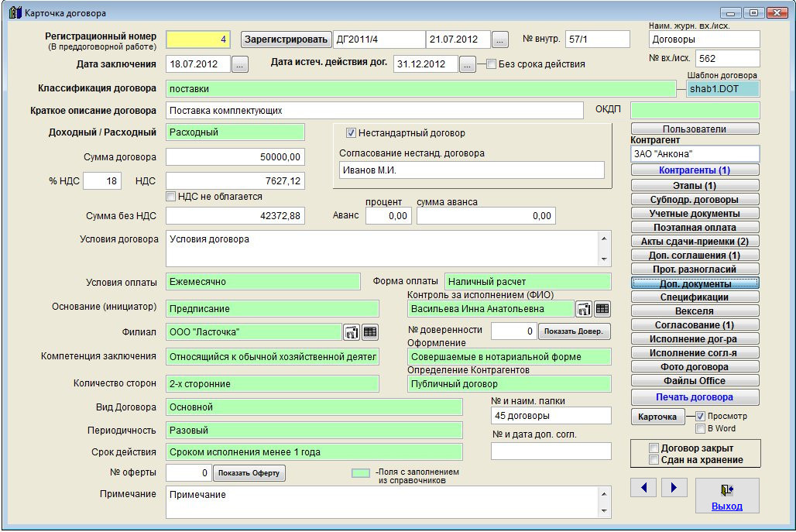This screenshot has width=796, height=532.
Task: Enable the Без срока действия checkbox
Action: coord(491,64)
